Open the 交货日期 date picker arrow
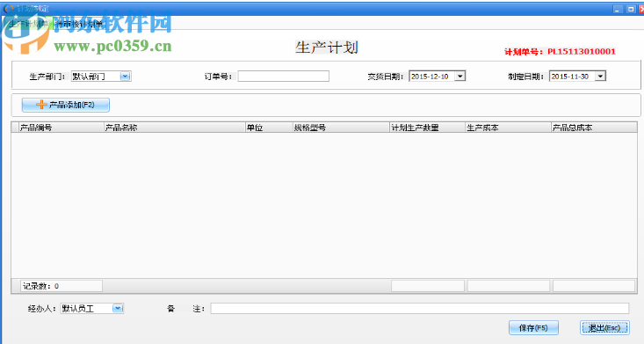644x344 pixels. point(460,77)
